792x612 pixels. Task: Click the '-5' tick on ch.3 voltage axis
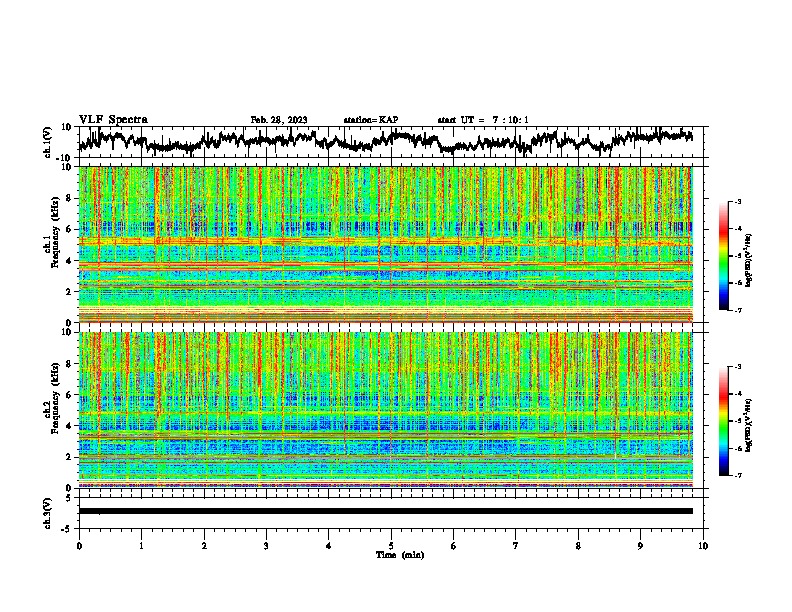click(x=67, y=529)
